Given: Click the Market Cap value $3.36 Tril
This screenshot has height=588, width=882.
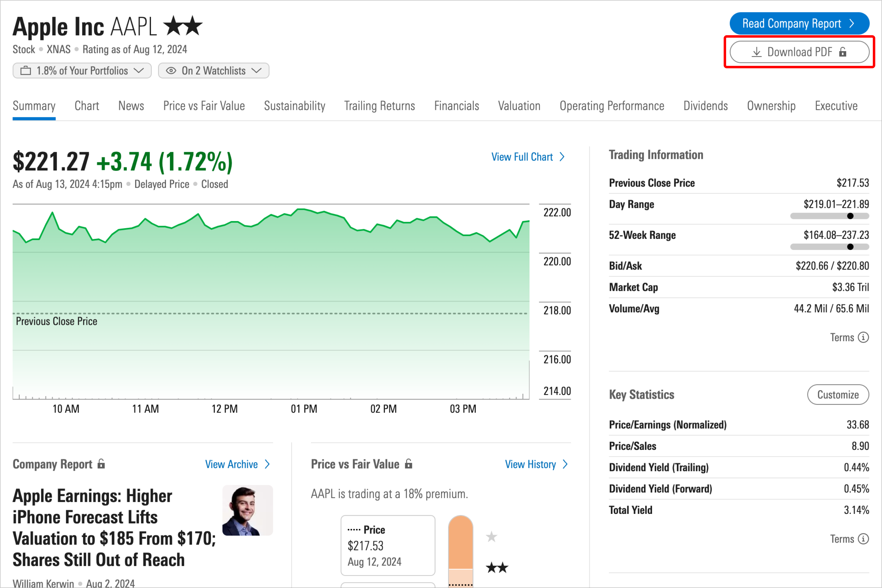Looking at the screenshot, I should pos(850,287).
